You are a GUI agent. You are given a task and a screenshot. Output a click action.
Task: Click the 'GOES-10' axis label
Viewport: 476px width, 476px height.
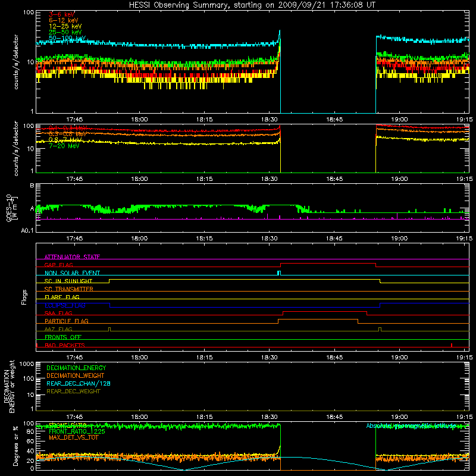pyautogui.click(x=9, y=208)
